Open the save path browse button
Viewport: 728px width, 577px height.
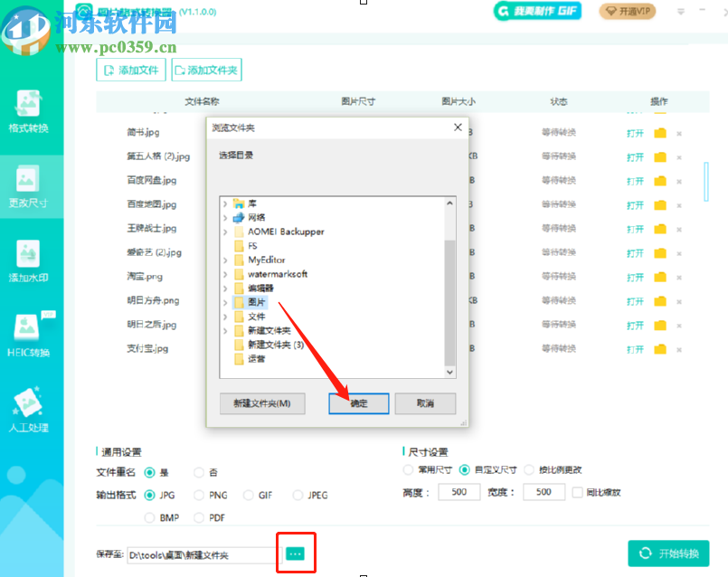(x=295, y=552)
